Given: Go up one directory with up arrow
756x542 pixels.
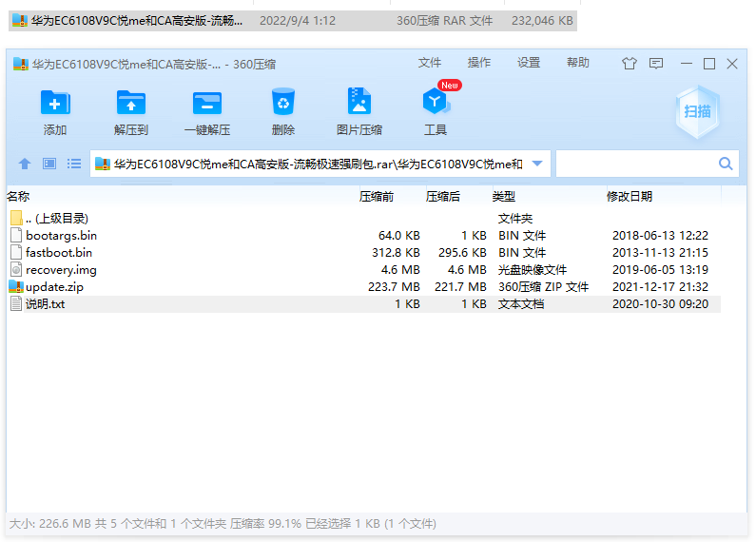Looking at the screenshot, I should (x=25, y=164).
